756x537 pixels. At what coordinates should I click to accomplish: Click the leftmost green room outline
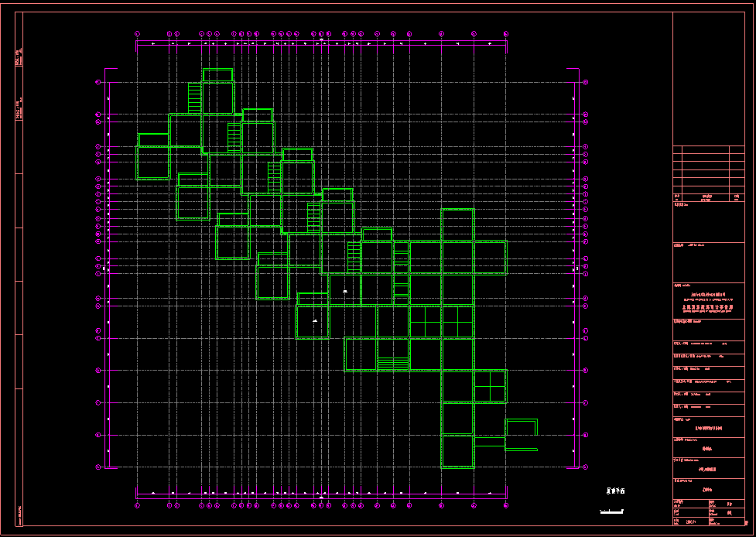(x=152, y=162)
